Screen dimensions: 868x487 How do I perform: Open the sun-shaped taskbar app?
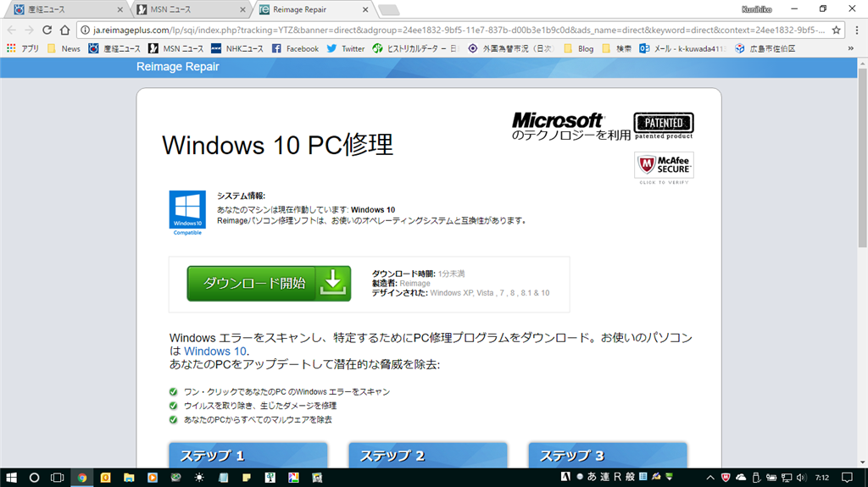199,478
